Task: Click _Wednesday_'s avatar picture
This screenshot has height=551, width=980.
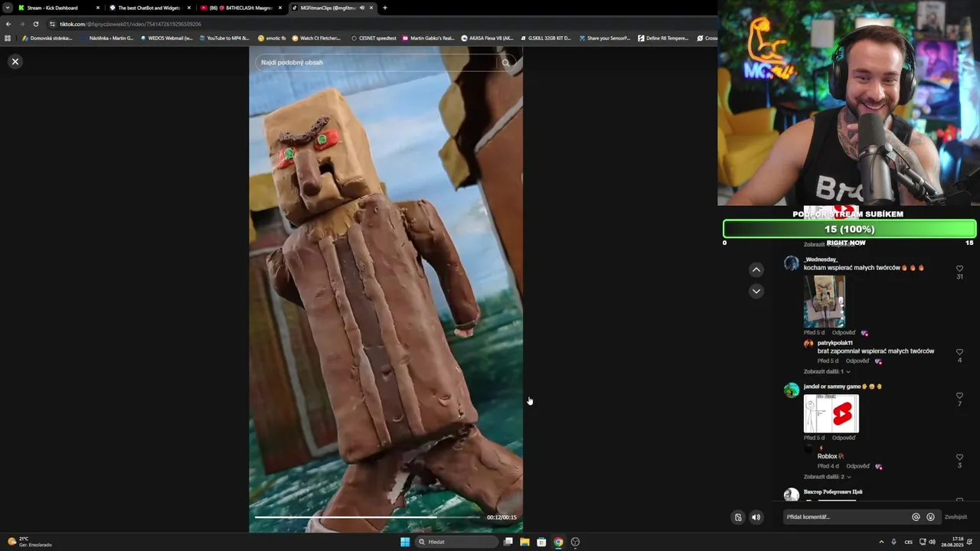Action: [x=792, y=263]
